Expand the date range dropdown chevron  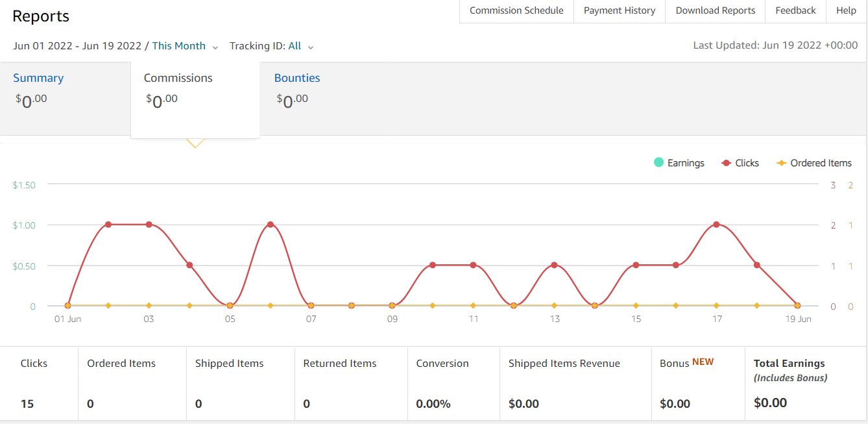click(215, 47)
